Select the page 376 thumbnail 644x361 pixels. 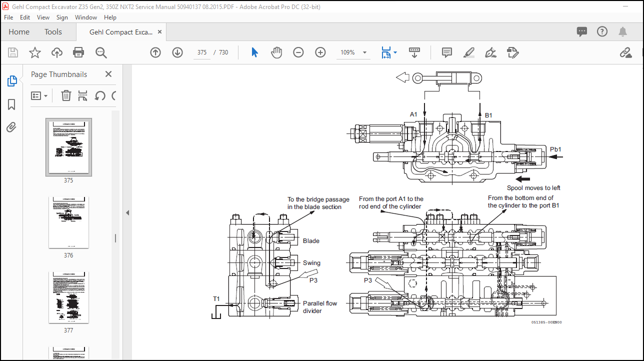click(x=68, y=222)
